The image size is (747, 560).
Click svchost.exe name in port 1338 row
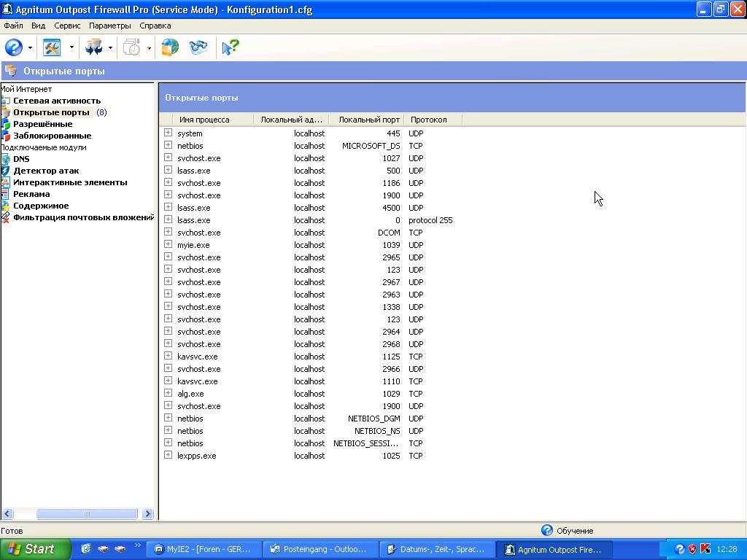[x=198, y=307]
